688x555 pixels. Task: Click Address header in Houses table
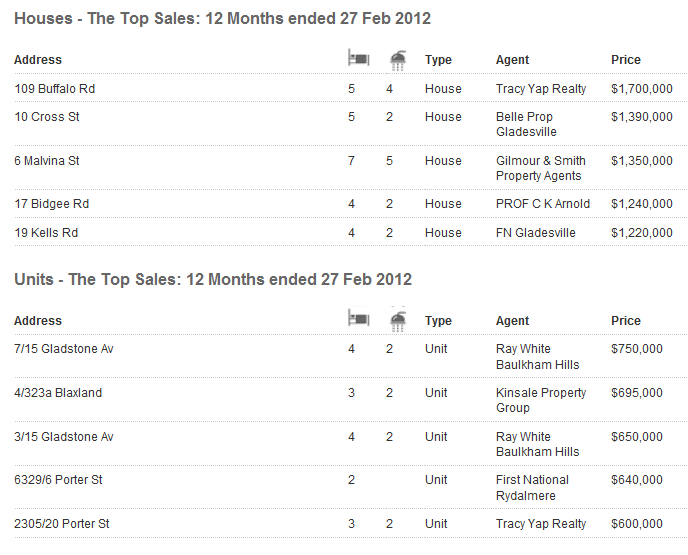(x=38, y=60)
